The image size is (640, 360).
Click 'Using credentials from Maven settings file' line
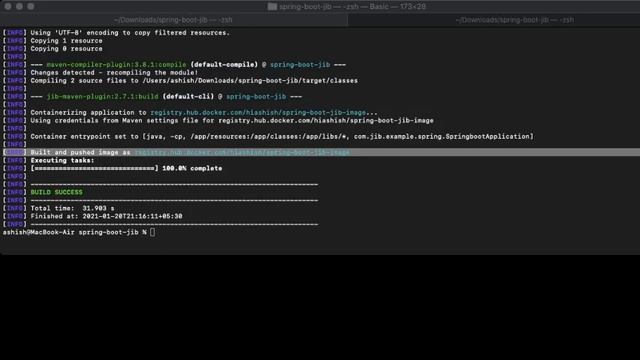tap(232, 120)
